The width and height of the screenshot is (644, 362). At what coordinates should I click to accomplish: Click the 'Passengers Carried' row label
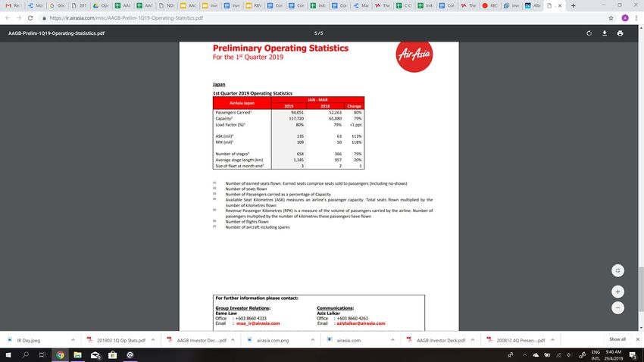coord(233,112)
